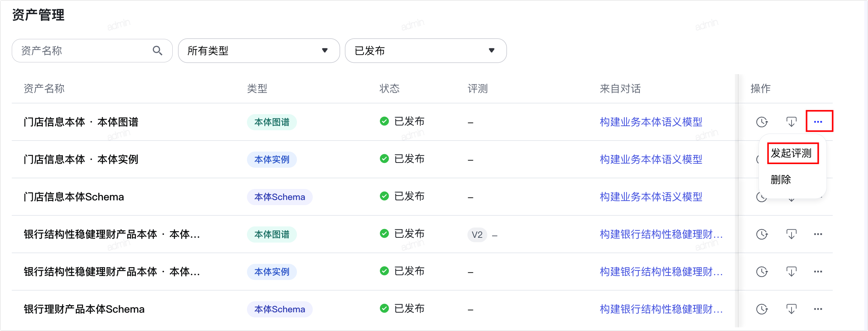Open history for 银行结构性稳健理财产品本体 本体图谱 row

pyautogui.click(x=762, y=234)
